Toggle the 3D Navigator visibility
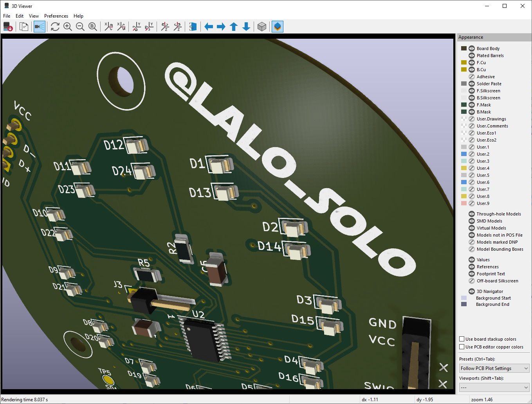This screenshot has width=532, height=404. 472,291
